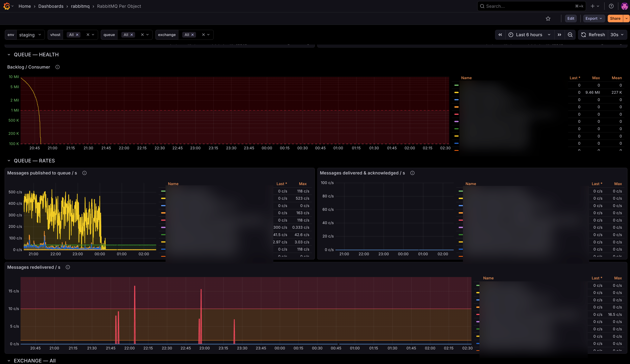Sort Backlog legend by Last * column

pos(575,78)
